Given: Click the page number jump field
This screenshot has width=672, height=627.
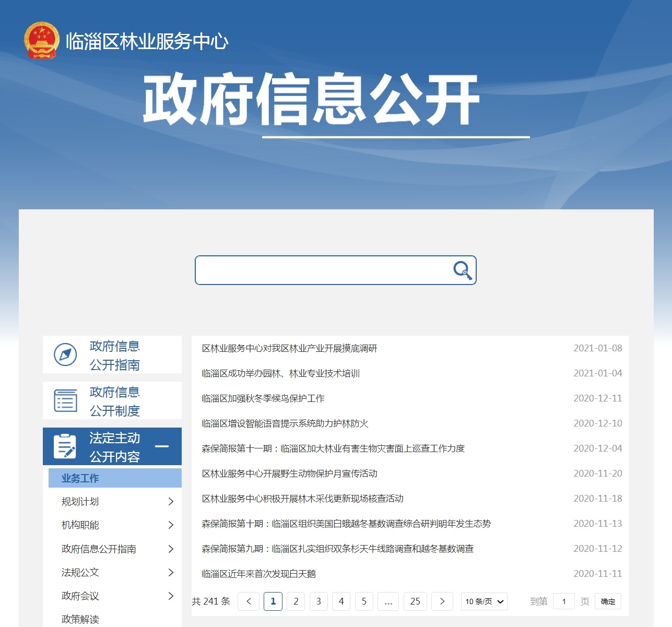Looking at the screenshot, I should (564, 601).
